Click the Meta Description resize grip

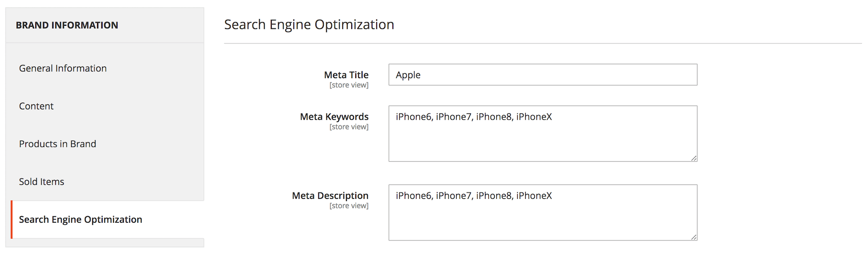point(693,237)
